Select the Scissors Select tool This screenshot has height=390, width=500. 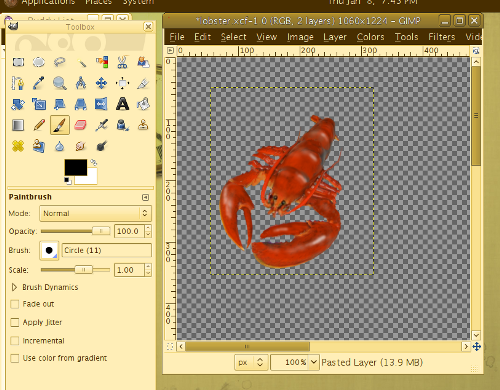coord(122,62)
